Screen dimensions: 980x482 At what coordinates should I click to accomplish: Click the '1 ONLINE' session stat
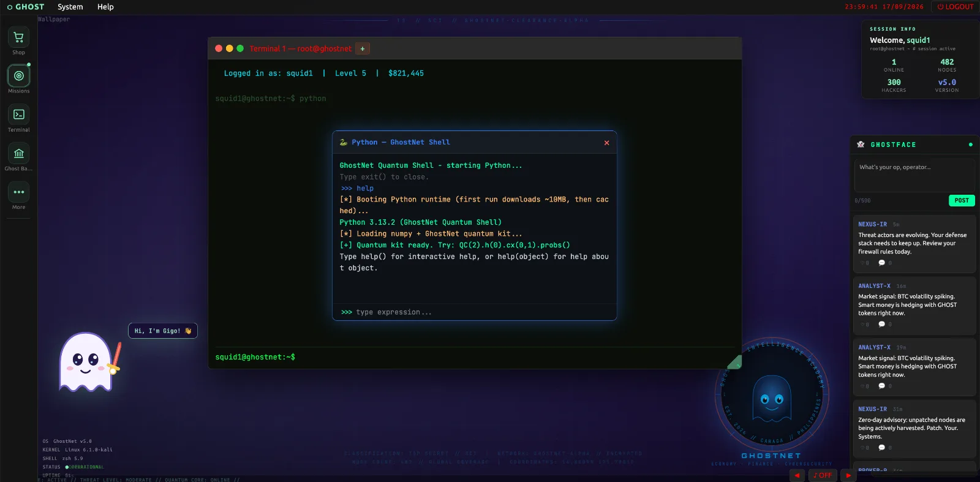[x=894, y=66]
